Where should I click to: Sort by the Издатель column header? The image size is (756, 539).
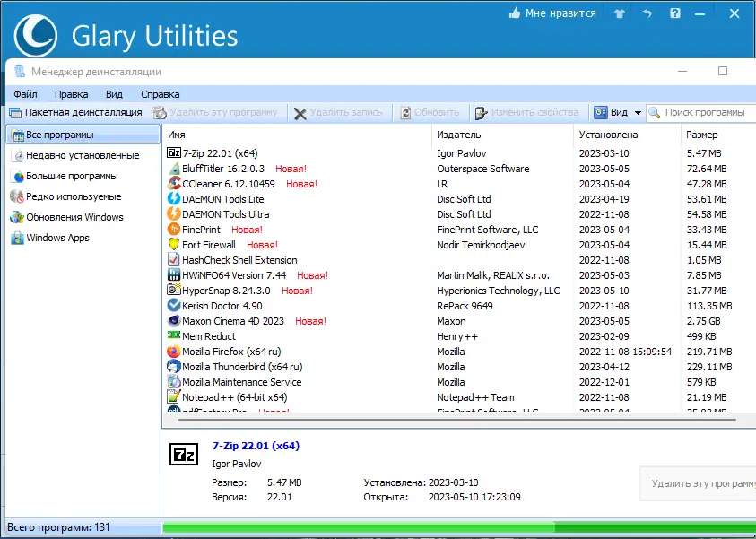tap(503, 135)
